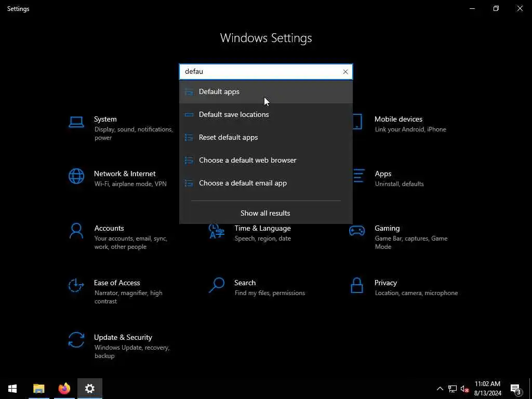Open Network & Internet globe icon
Image resolution: width=532 pixels, height=399 pixels.
[76, 176]
